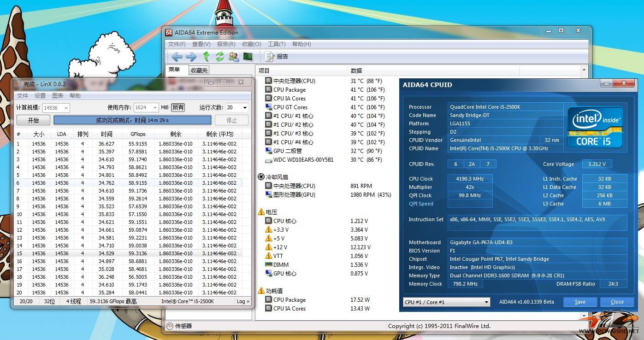Click the hard drive icon beside WDC WD10EARS-00Y5B1
Viewport: 644px width, 340px height.
268,160
